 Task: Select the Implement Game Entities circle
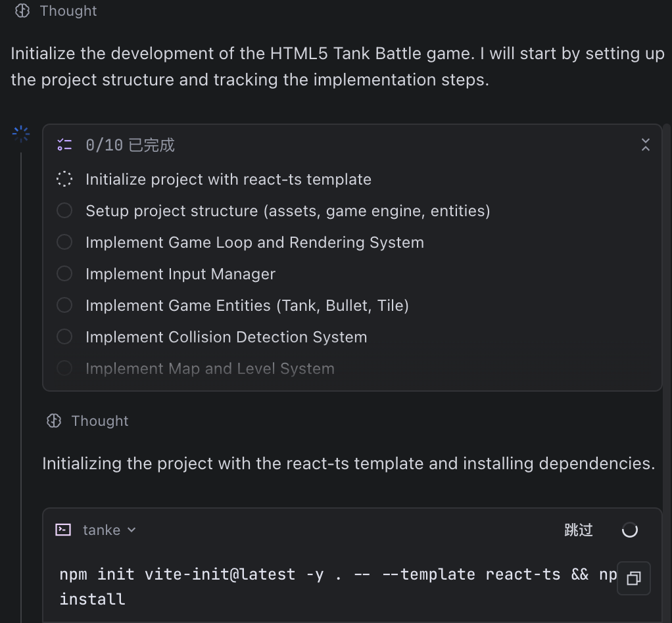(64, 306)
